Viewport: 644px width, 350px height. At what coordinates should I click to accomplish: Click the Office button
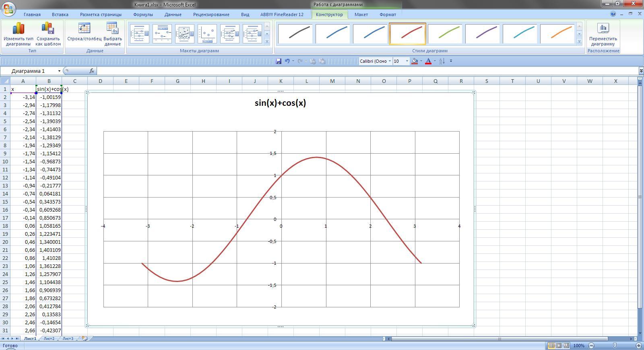coord(8,8)
